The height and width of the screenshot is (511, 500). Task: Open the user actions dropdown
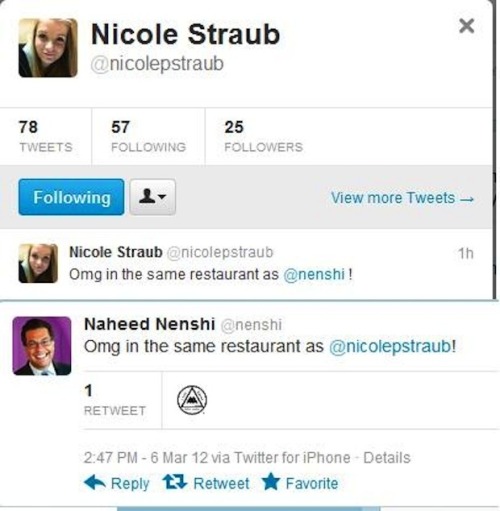[153, 197]
